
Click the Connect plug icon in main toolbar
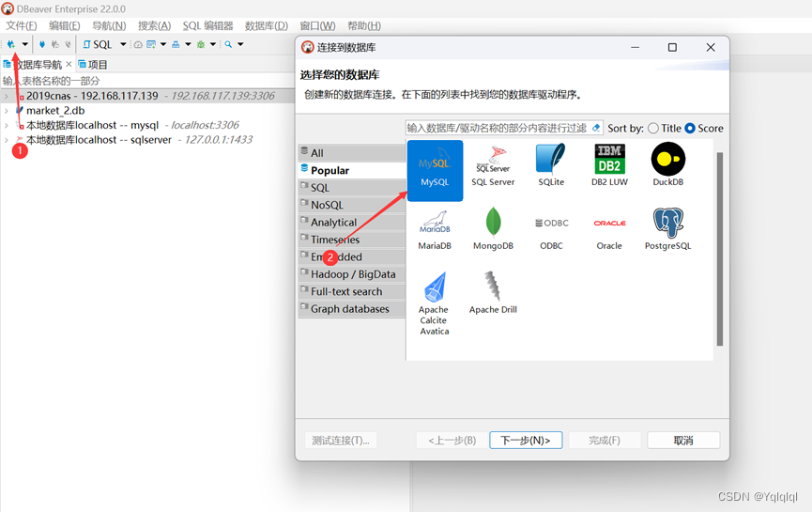42,44
